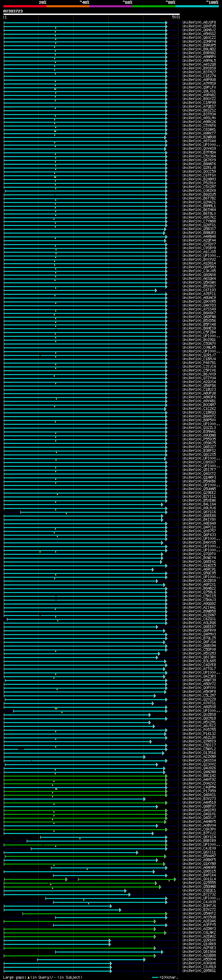Viewport: 222px width, 980px height.
Task: Select the UniRef100_A4S2Q8 label
Action: 199,64
